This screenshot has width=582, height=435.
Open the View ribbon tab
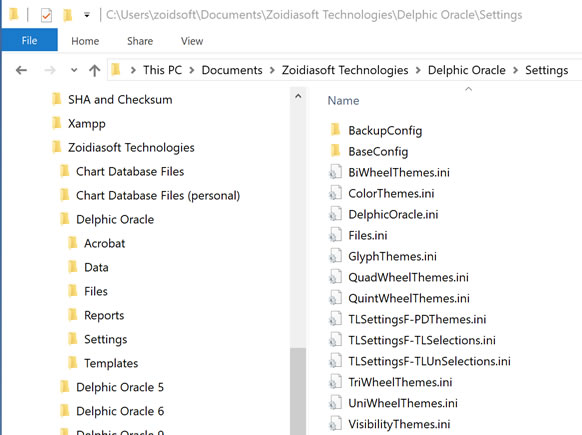pyautogui.click(x=192, y=41)
